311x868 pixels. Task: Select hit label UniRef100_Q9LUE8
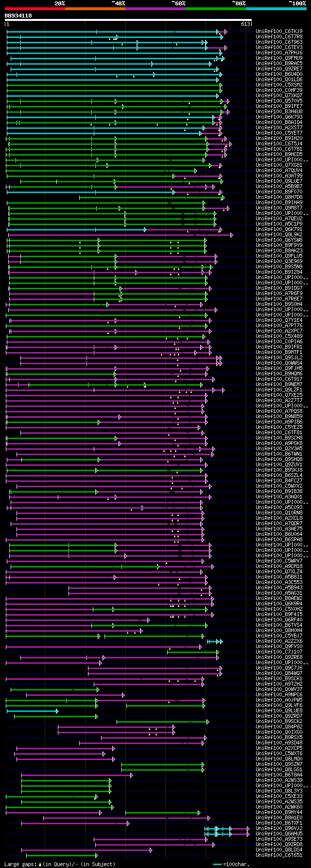click(279, 710)
